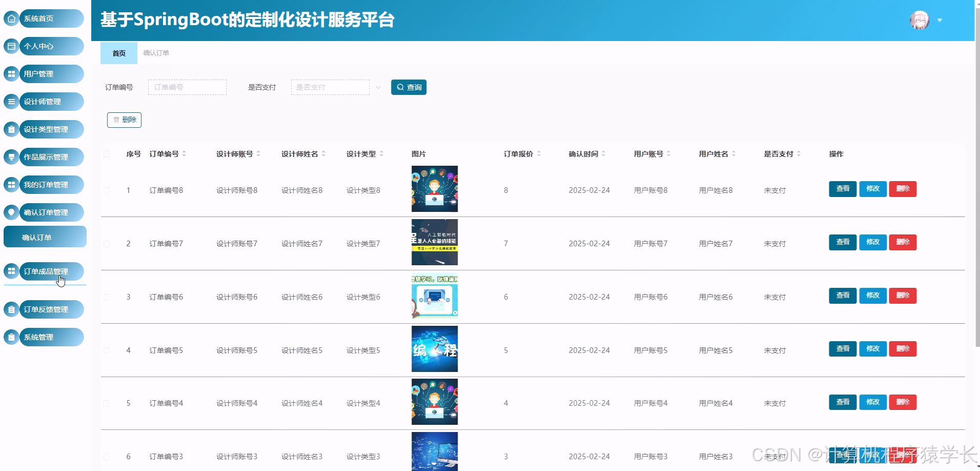Click 修改 on the 订单编号5 row

coord(872,348)
